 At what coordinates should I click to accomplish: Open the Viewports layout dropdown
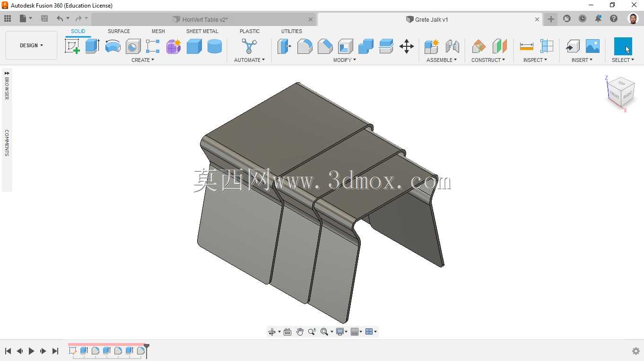371,332
